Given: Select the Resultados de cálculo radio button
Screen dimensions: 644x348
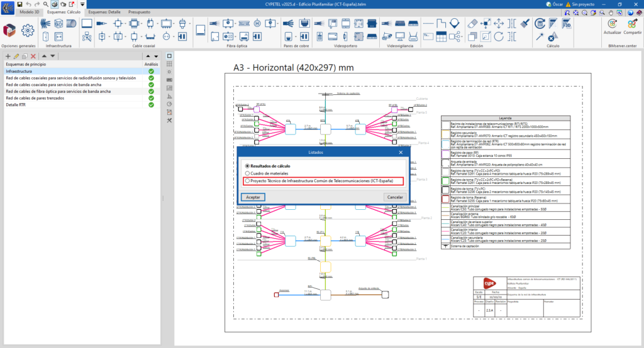Looking at the screenshot, I should tap(247, 165).
